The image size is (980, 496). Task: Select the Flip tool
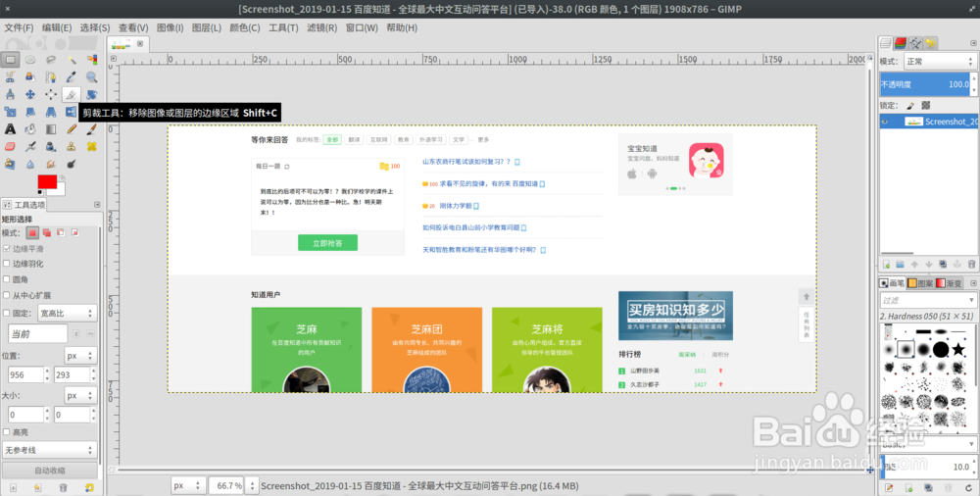[x=72, y=112]
